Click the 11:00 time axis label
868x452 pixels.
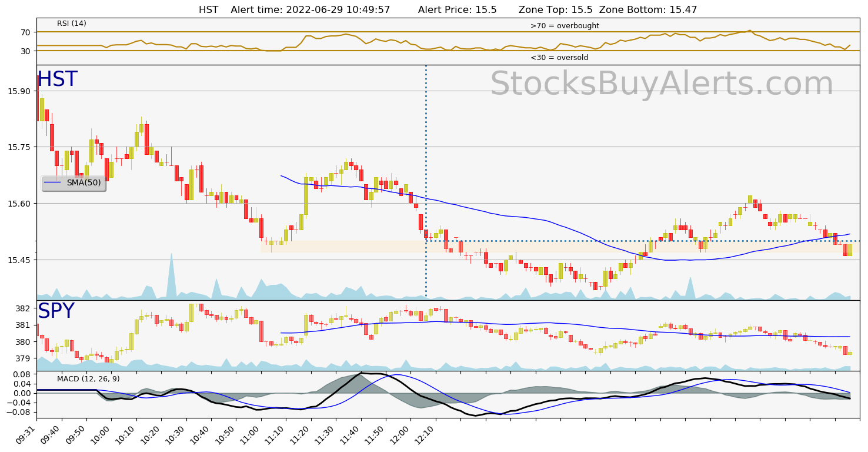click(x=251, y=434)
